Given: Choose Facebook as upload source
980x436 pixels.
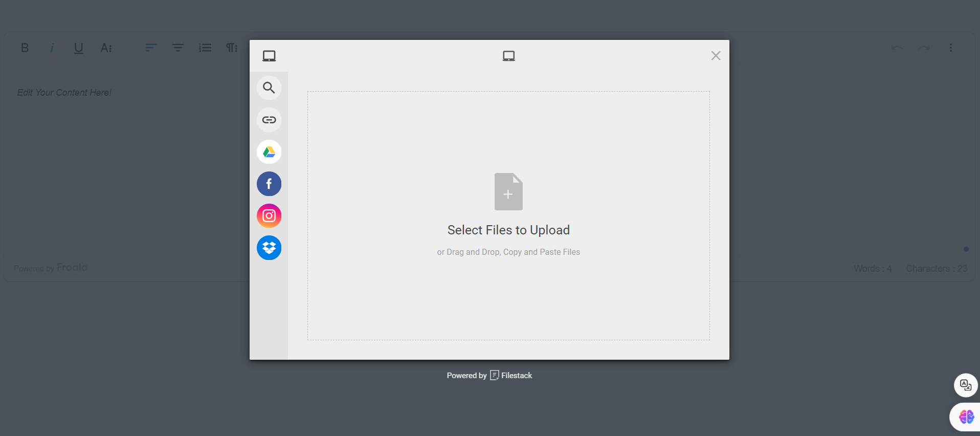Looking at the screenshot, I should pos(269,184).
